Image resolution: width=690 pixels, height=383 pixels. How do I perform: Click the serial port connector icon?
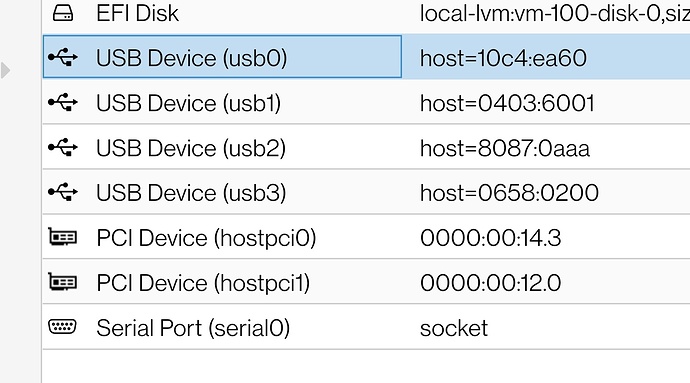62,326
